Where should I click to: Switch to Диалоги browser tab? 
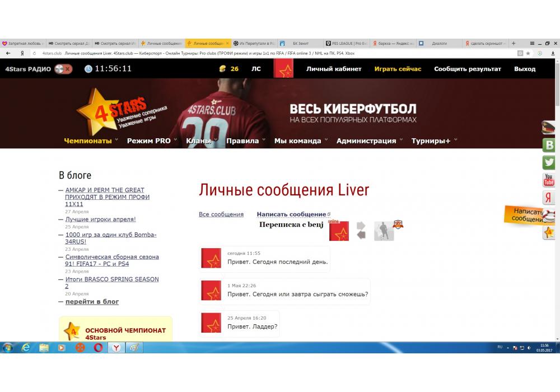pyautogui.click(x=439, y=43)
